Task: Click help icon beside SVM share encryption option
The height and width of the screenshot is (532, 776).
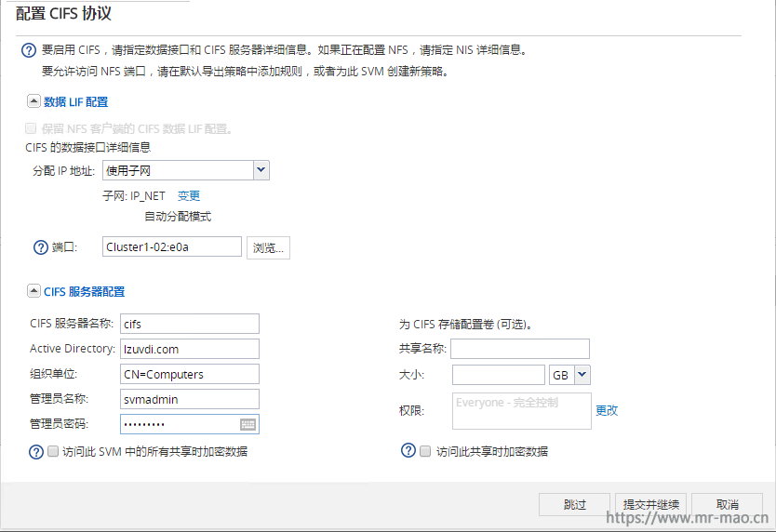Action: pos(36,452)
